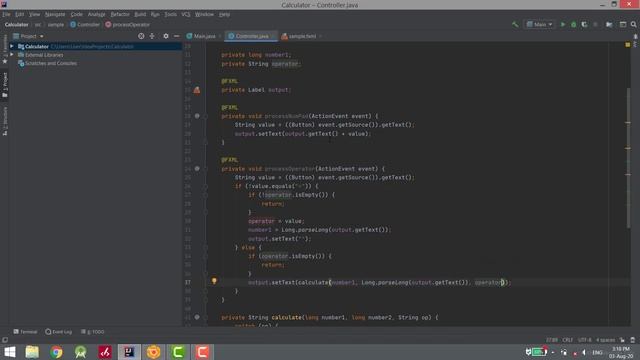The width and height of the screenshot is (640, 360).
Task: Click the Build project hammer icon
Action: point(515,24)
